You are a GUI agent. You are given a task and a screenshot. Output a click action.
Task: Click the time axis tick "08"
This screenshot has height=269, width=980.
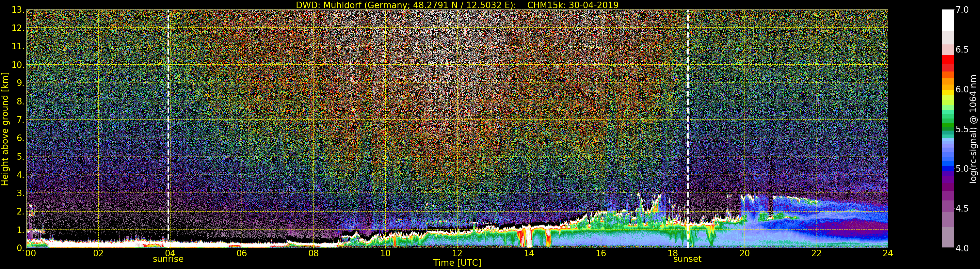coord(313,253)
